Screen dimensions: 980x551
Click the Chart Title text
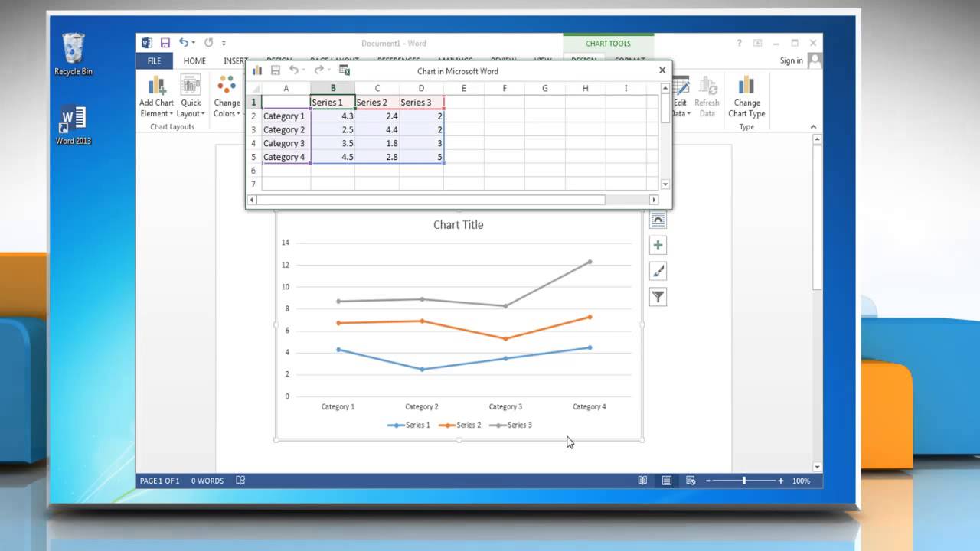(x=458, y=224)
